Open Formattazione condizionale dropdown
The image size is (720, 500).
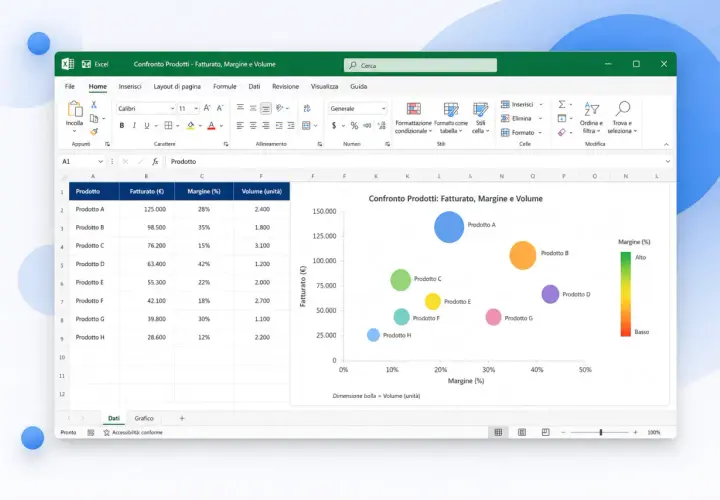pos(413,118)
